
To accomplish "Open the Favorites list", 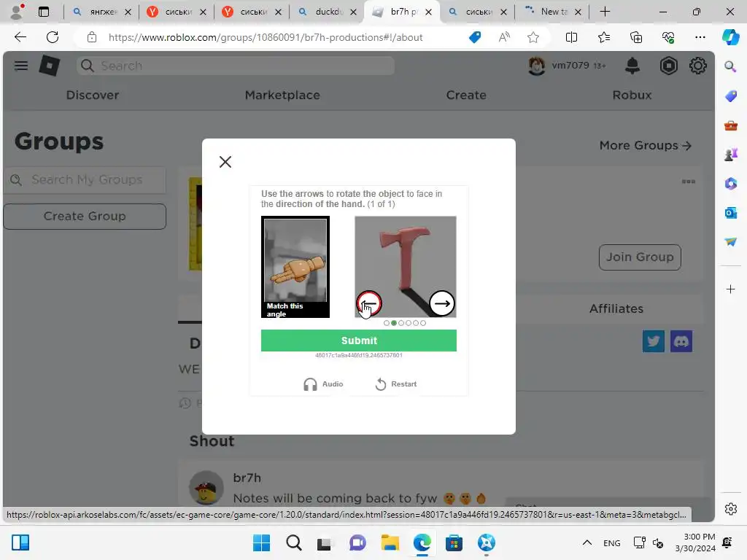I will 603,37.
